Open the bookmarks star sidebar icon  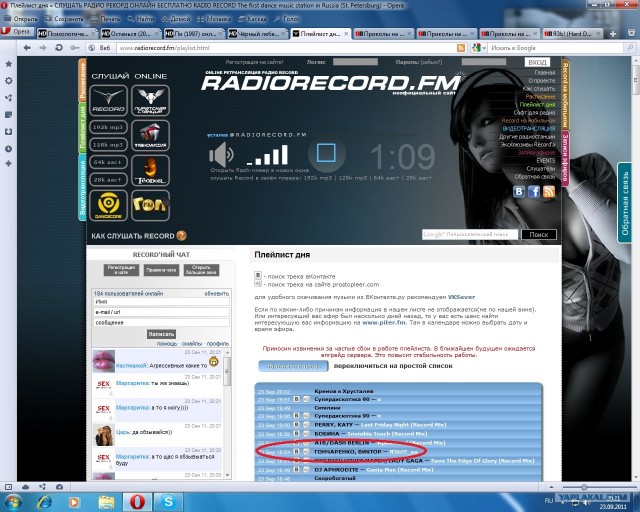[8, 64]
